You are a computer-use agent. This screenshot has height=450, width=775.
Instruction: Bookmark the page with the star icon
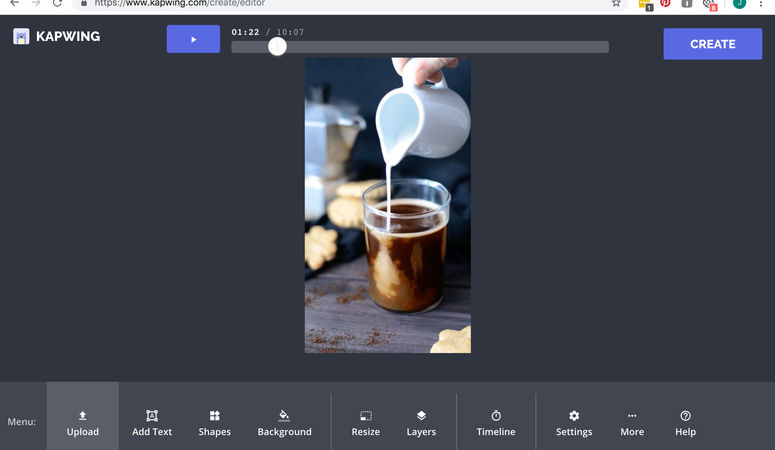click(616, 3)
